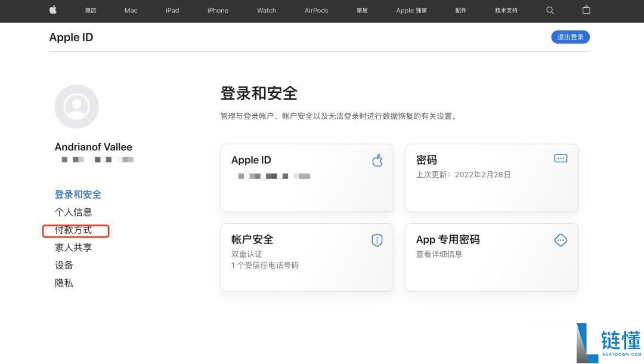The image size is (644, 364).
Task: Go to 技术支持 in the navigation bar
Action: 505,10
